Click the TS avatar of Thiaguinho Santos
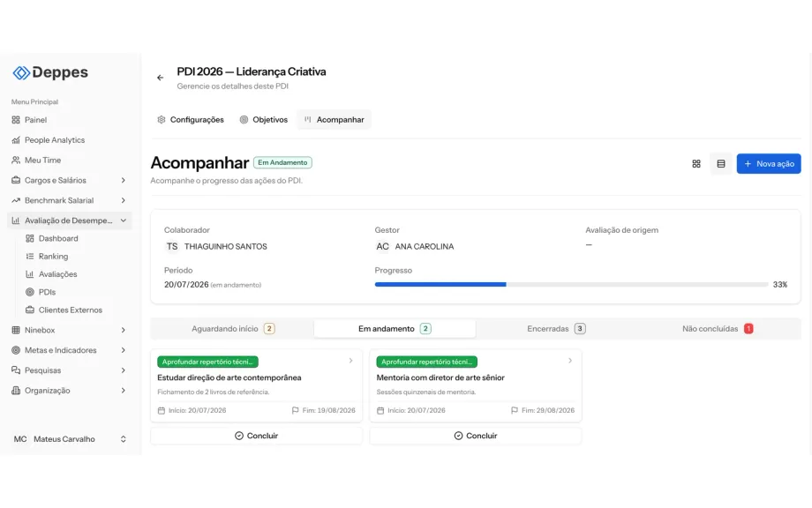 172,247
